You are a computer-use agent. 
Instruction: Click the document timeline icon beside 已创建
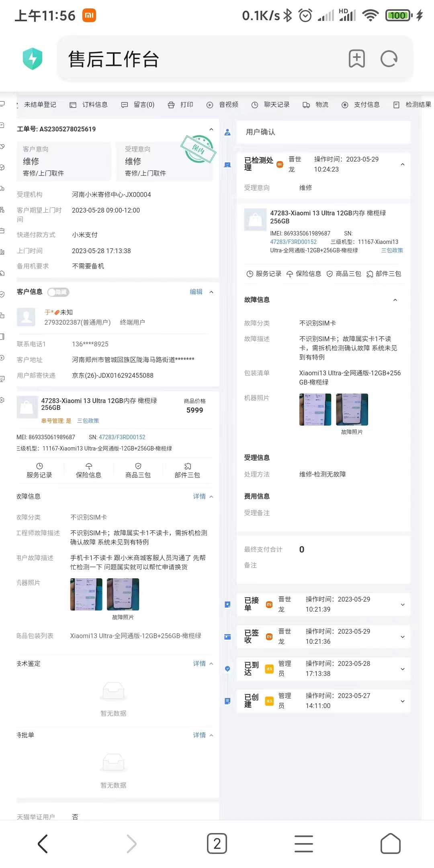pyautogui.click(x=227, y=701)
